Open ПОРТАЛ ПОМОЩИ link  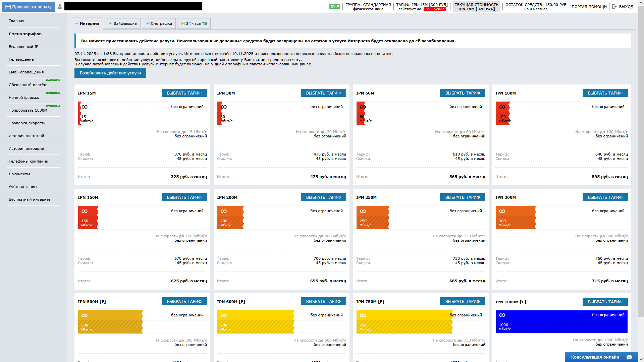click(x=589, y=7)
